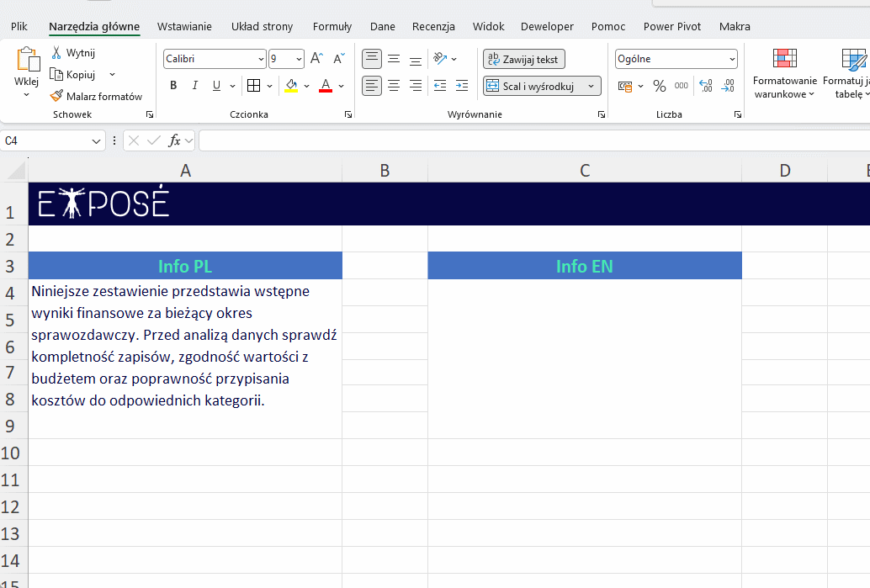Toggle italic formatting
This screenshot has height=588, width=870.
click(x=195, y=86)
